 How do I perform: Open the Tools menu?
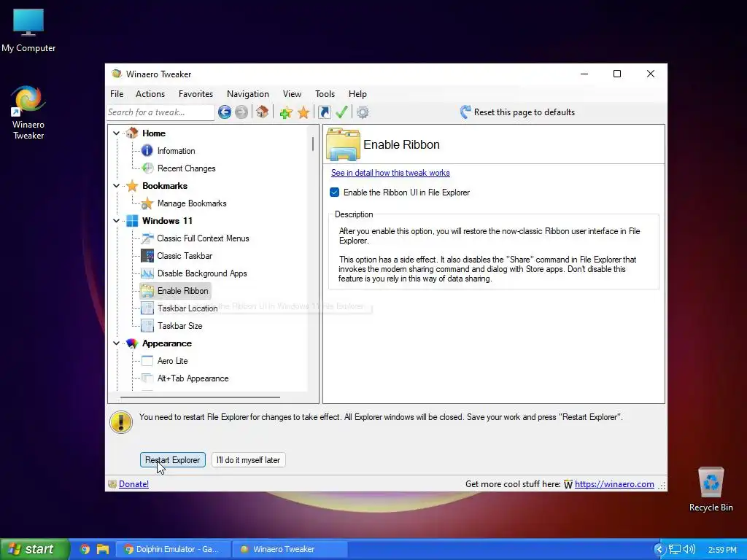click(325, 94)
